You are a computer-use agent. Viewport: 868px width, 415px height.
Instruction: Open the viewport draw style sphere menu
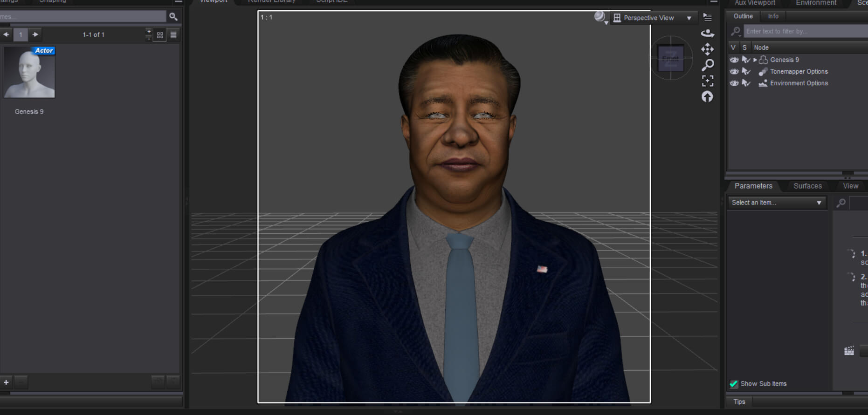point(600,17)
